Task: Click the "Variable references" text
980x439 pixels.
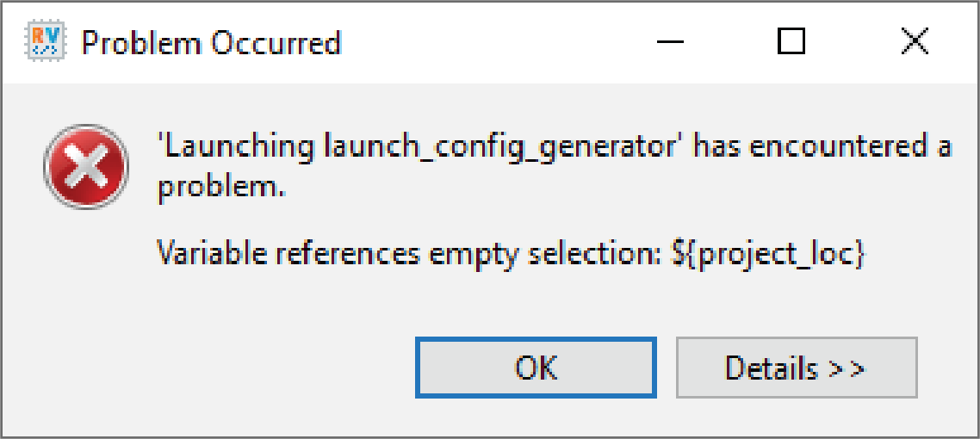Action: pos(288,255)
